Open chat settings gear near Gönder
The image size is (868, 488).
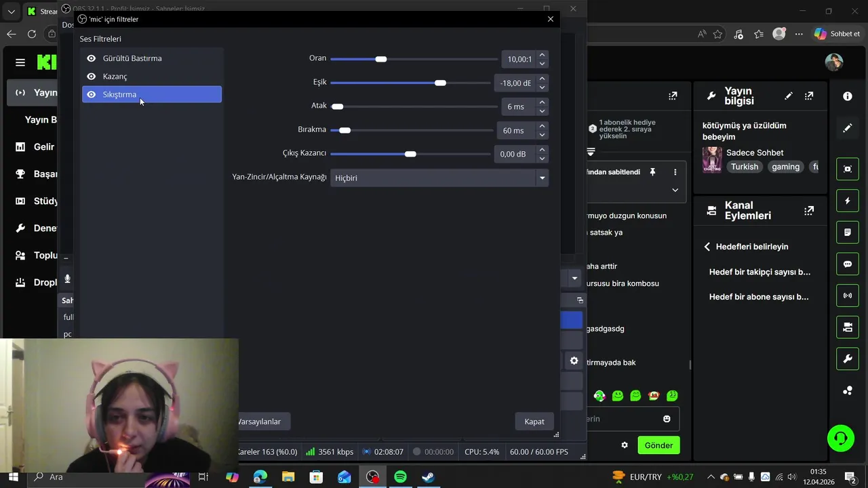point(625,445)
